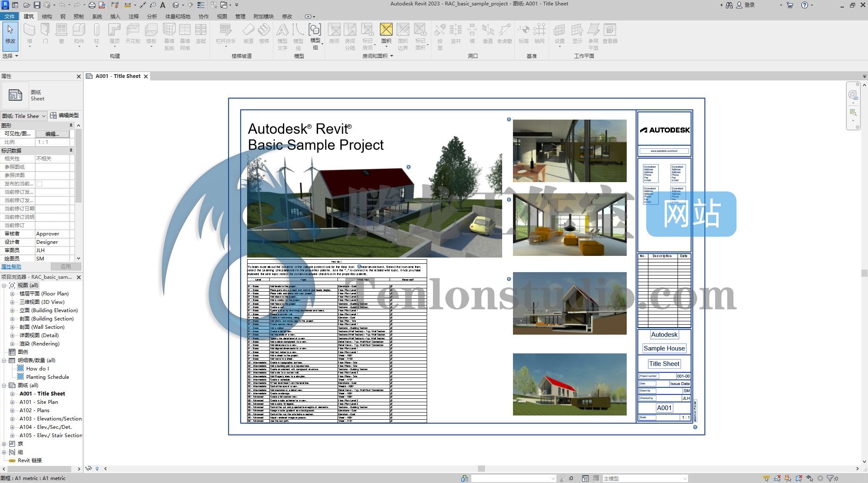Close the 属性 (Properties) panel
The width and height of the screenshot is (868, 483).
point(79,76)
